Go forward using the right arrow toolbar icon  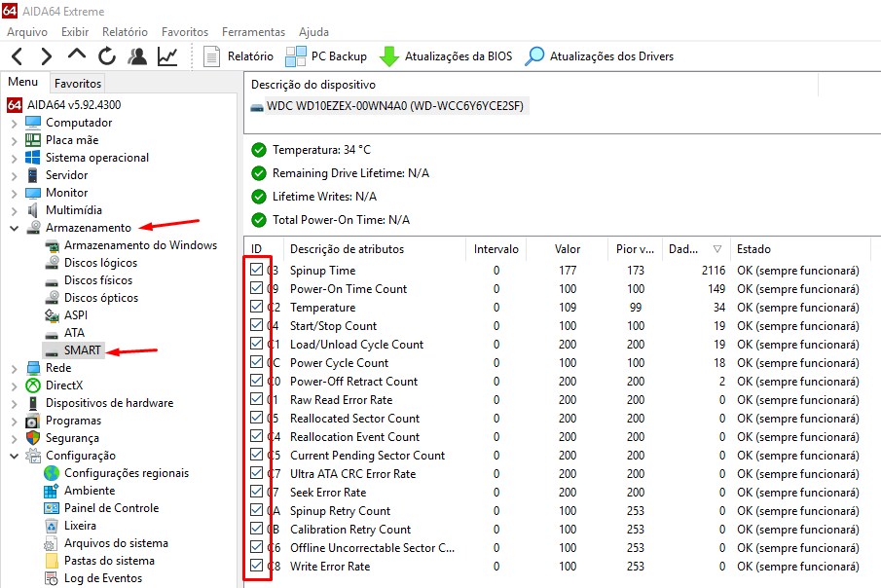point(46,56)
